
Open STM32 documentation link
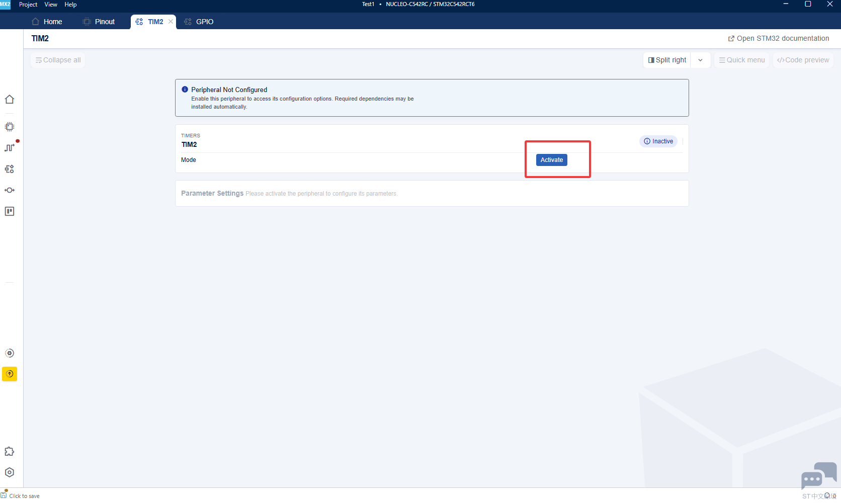779,38
